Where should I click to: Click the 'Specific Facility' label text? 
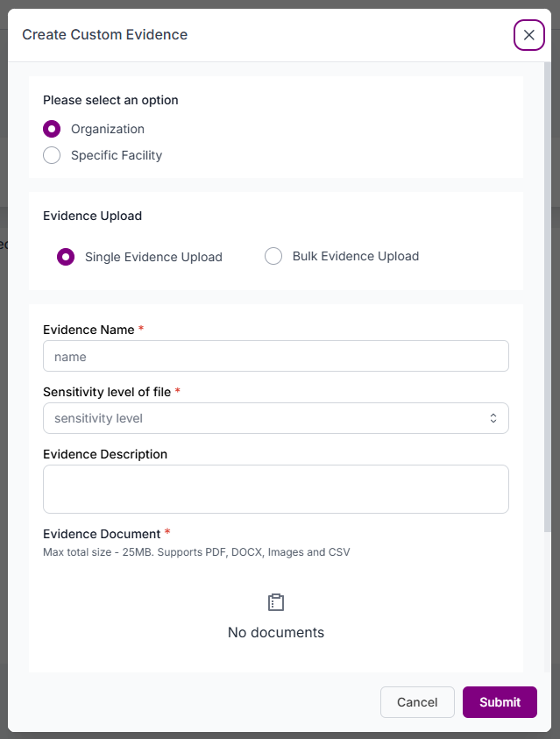point(117,155)
